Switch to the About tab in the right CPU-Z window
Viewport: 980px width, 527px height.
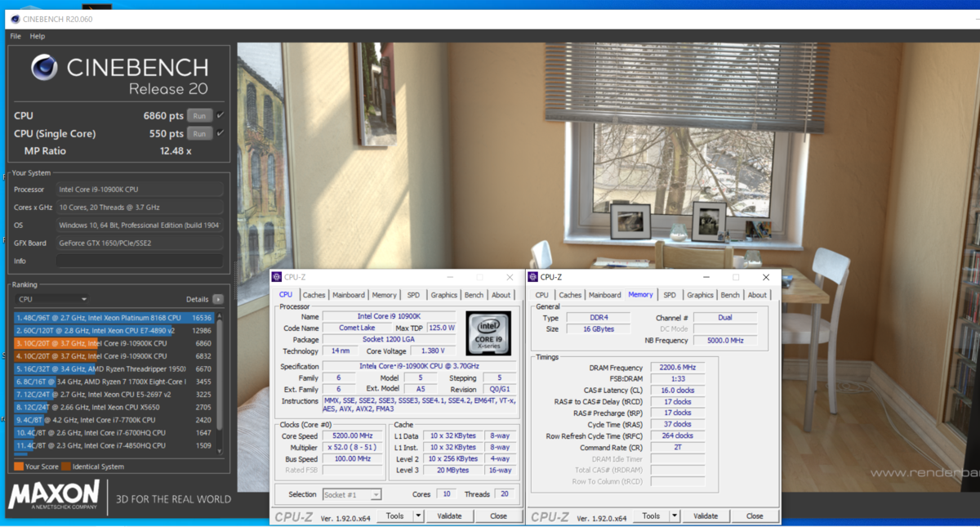pos(758,295)
